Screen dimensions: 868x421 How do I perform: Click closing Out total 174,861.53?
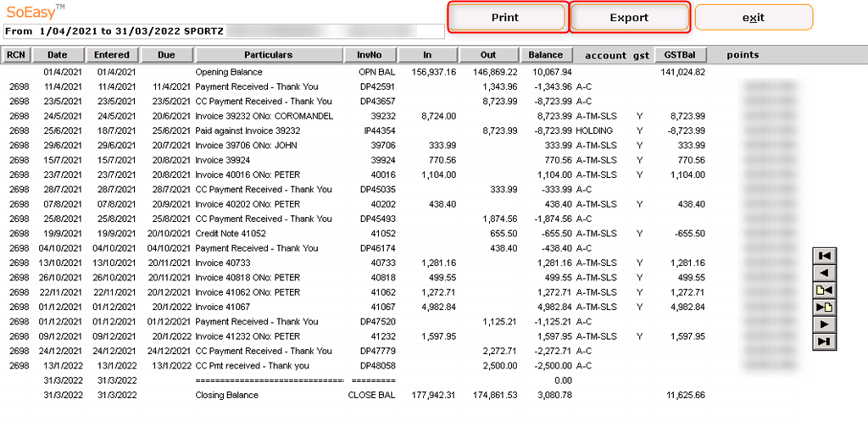[x=495, y=395]
